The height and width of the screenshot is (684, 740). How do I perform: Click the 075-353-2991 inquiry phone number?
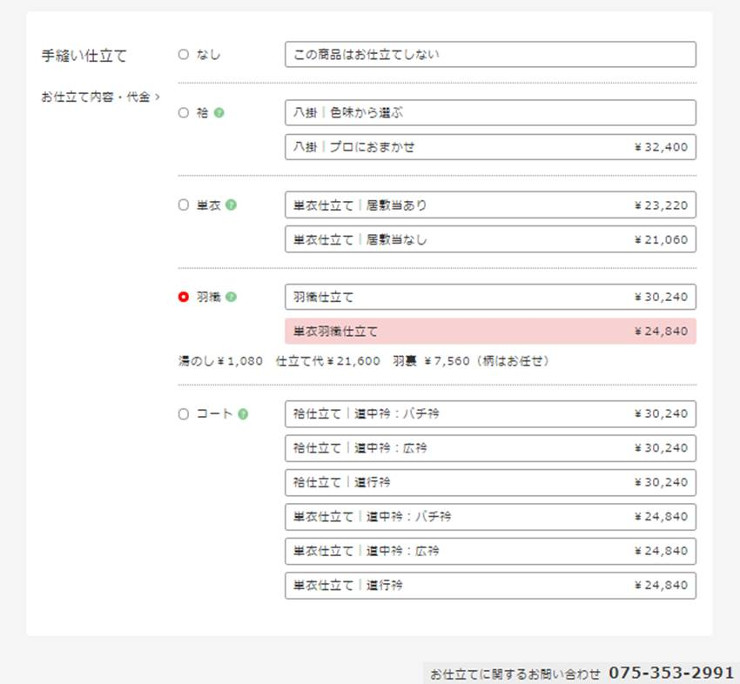pos(671,672)
